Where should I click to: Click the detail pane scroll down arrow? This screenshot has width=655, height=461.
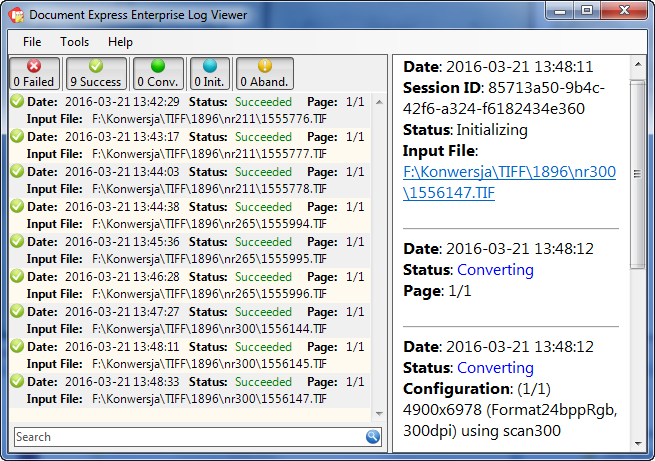638,443
